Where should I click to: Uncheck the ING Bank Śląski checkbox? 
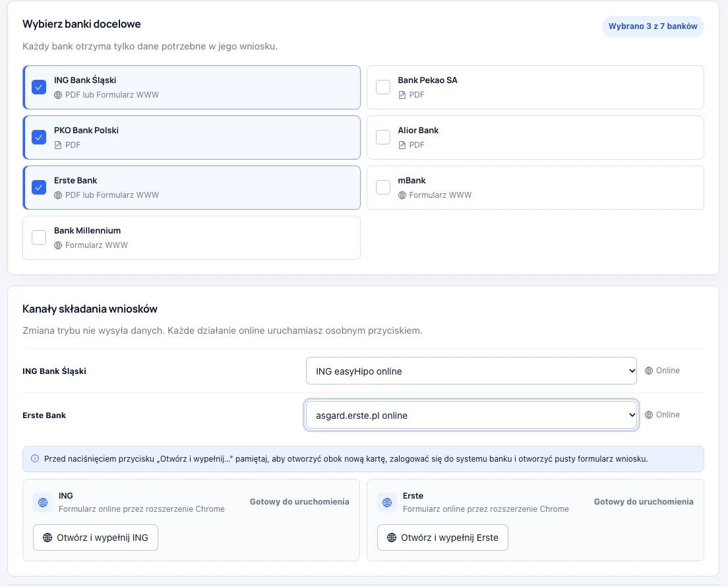coord(39,87)
